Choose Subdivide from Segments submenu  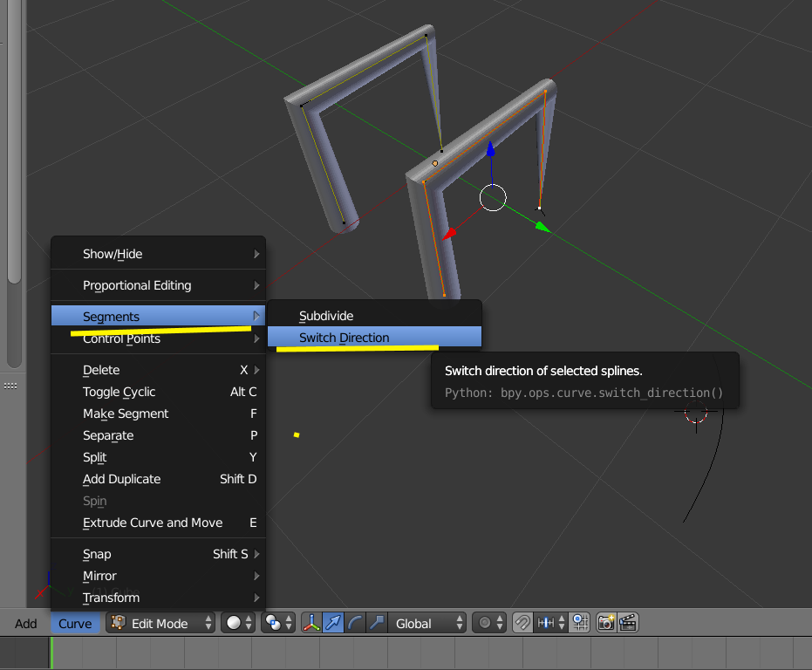pyautogui.click(x=374, y=316)
